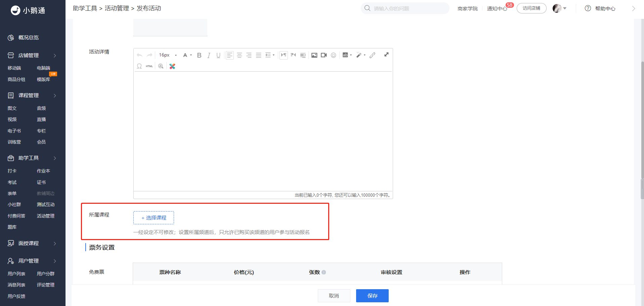Screen dimensions: 644x306
Task: Click the 帮助中心 link
Action: (x=605, y=9)
